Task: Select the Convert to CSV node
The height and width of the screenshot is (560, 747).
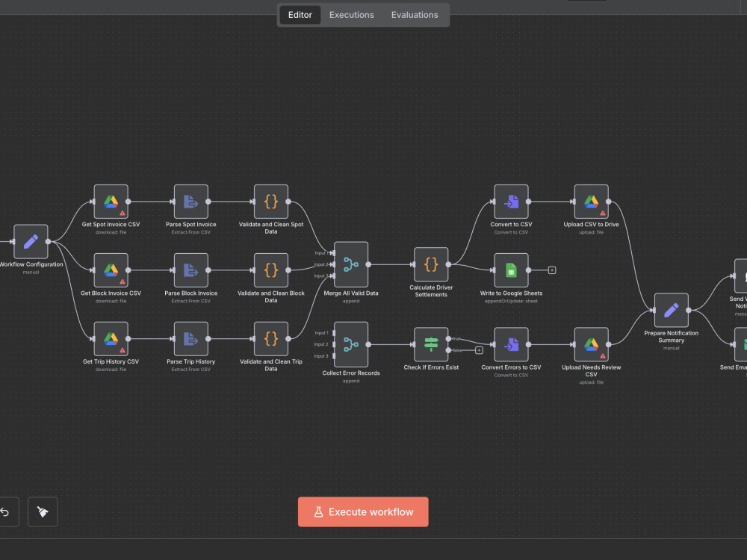Action: point(511,202)
